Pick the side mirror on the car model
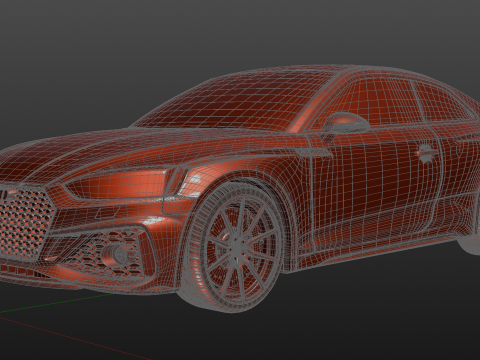This screenshot has width=480, height=360. pyautogui.click(x=347, y=125)
